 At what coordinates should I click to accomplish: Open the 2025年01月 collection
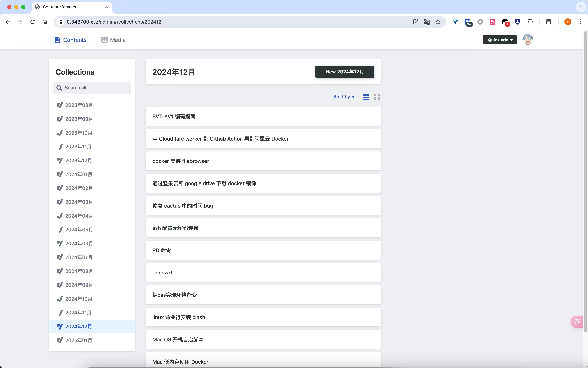92,341
